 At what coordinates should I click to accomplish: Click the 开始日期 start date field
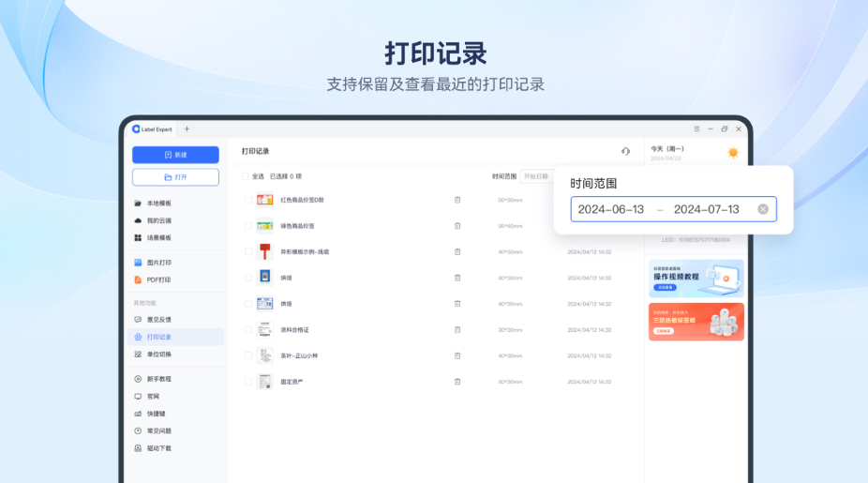click(x=536, y=176)
